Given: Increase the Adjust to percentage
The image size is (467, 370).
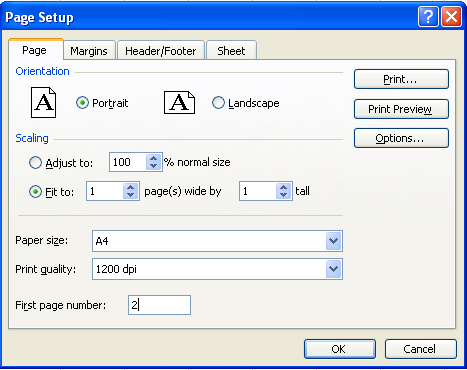Looking at the screenshot, I should click(153, 158).
